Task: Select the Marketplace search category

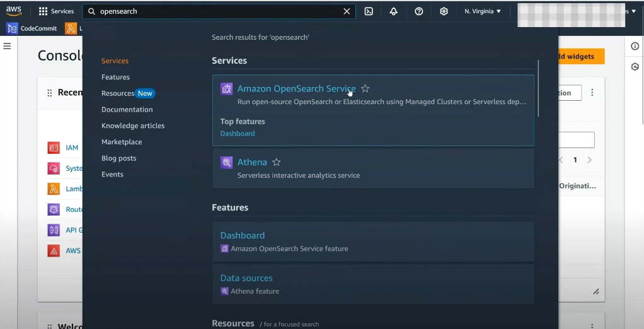Action: coord(122,142)
